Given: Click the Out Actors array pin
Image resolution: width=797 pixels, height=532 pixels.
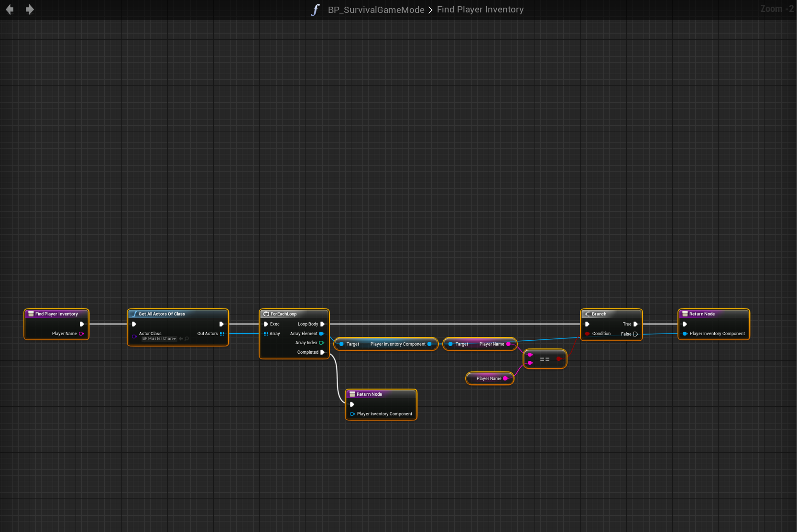Looking at the screenshot, I should 222,334.
